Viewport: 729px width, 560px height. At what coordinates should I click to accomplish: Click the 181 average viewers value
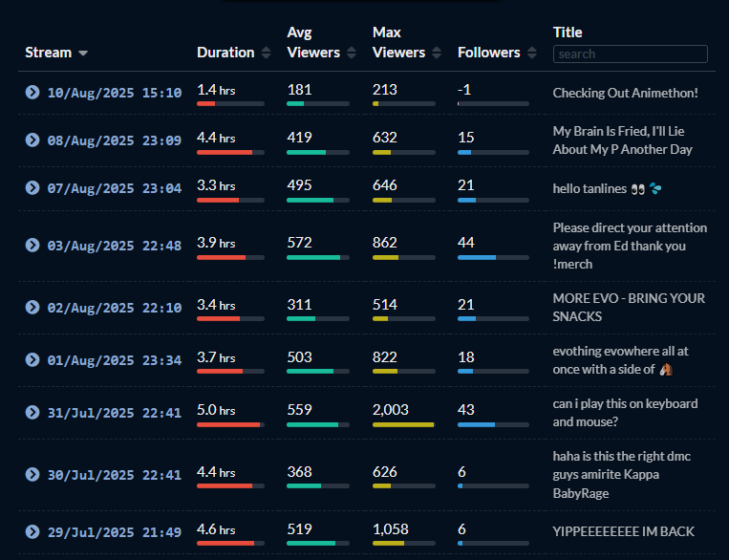pyautogui.click(x=299, y=90)
